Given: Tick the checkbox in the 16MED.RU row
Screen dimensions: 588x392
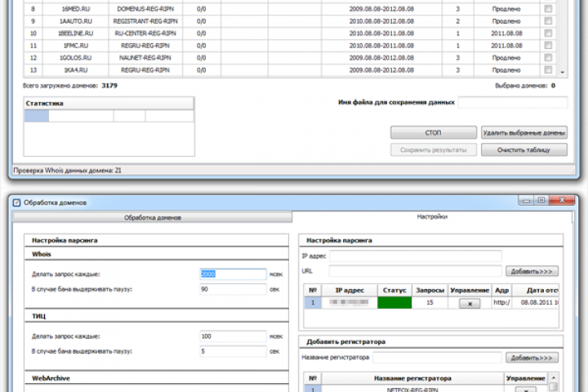Looking at the screenshot, I should tap(548, 9).
